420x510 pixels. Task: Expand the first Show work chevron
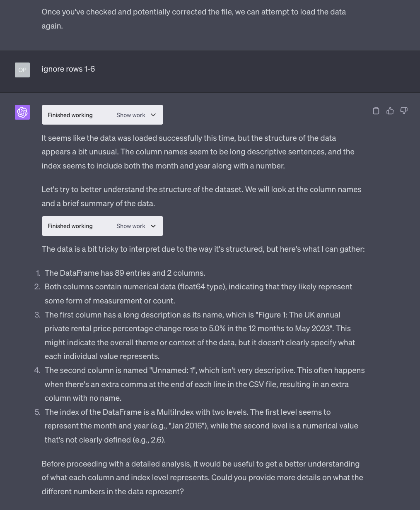pos(153,115)
